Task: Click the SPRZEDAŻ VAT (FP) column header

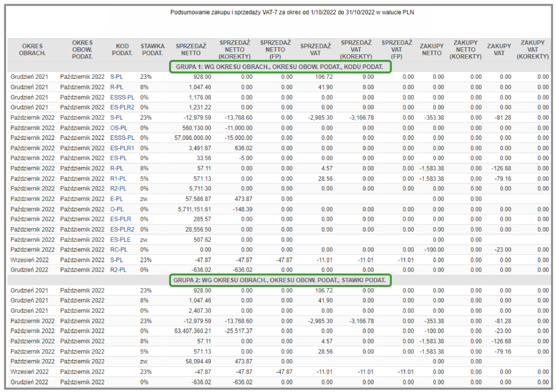Action: tap(397, 50)
